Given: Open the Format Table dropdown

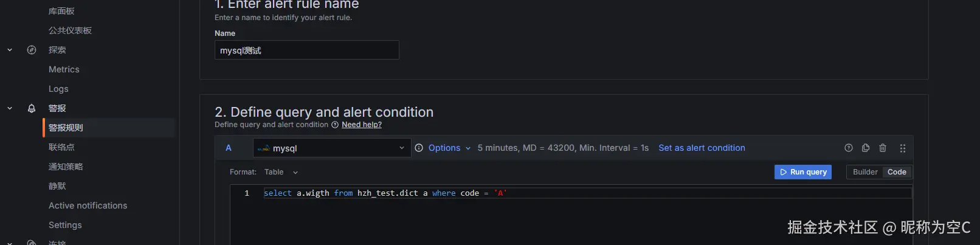Looking at the screenshot, I should click(281, 172).
